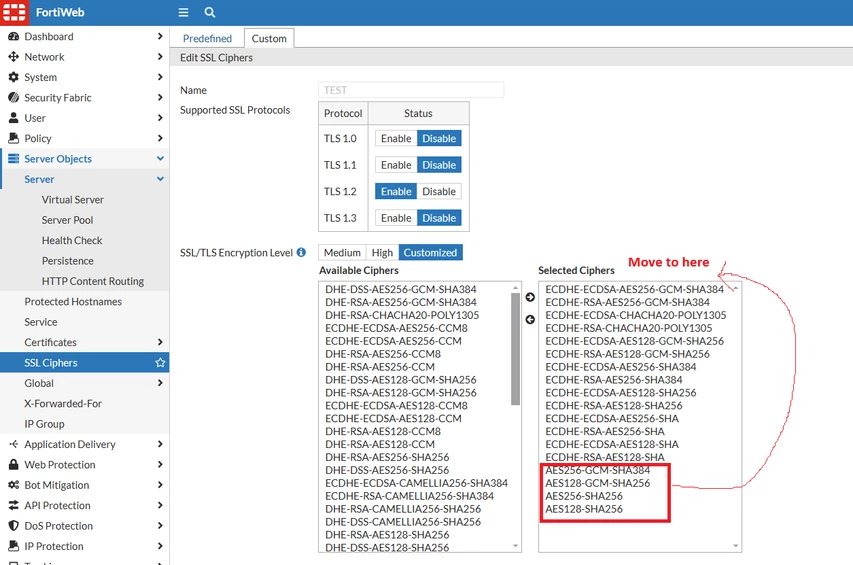
Task: Expand the System menu chevron
Action: 160,77
